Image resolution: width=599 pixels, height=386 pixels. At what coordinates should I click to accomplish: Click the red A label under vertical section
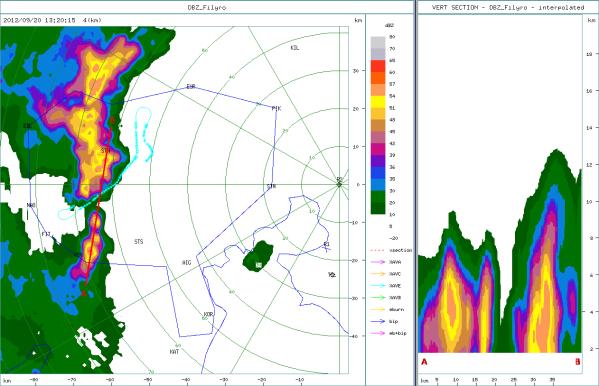(424, 362)
